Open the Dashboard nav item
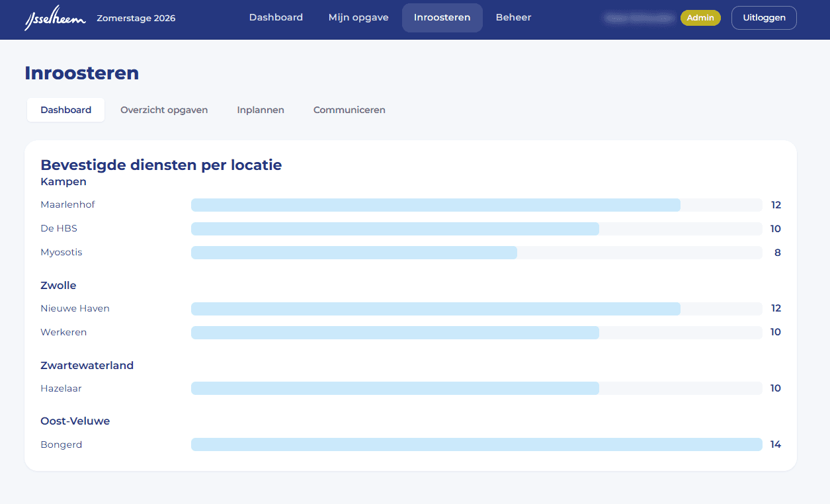Screen dimensions: 830x504 click(276, 18)
